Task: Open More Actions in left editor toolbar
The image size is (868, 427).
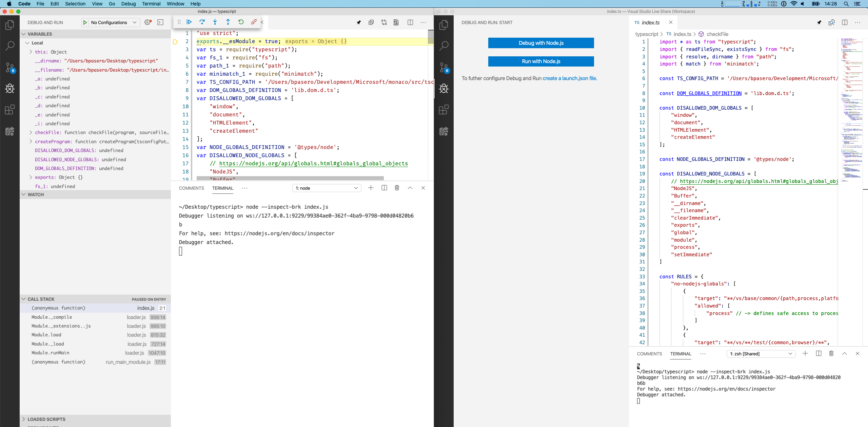Action: [423, 22]
